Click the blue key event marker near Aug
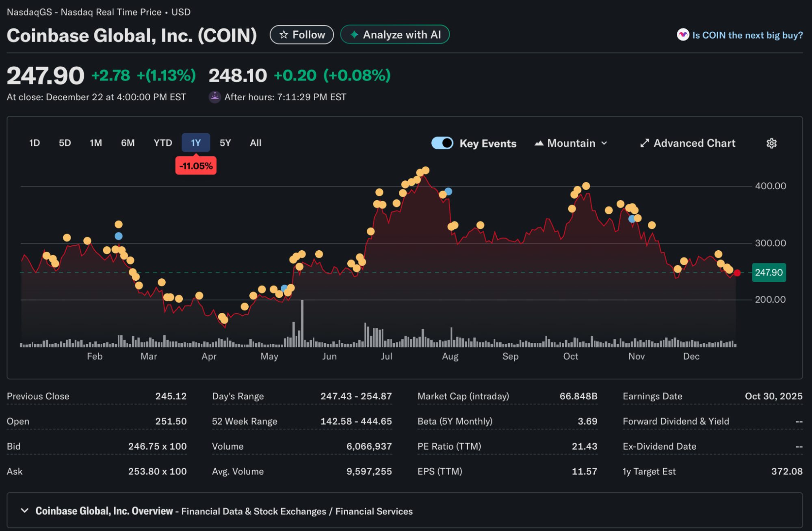 448,191
